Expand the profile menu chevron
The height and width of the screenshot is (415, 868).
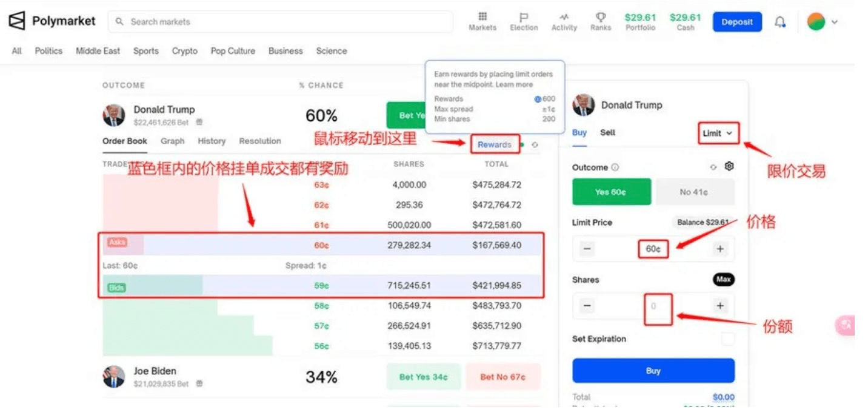coord(835,22)
